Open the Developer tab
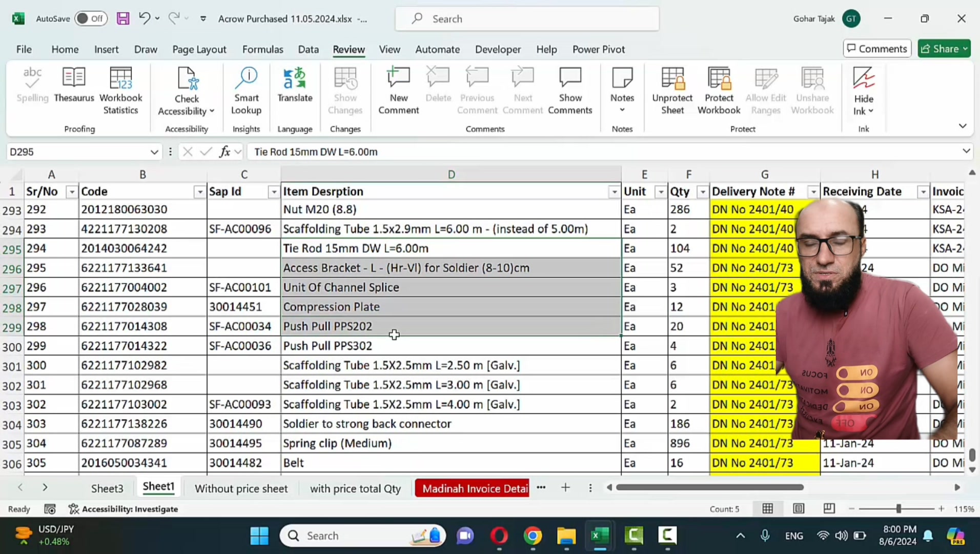The width and height of the screenshot is (980, 554). point(498,49)
